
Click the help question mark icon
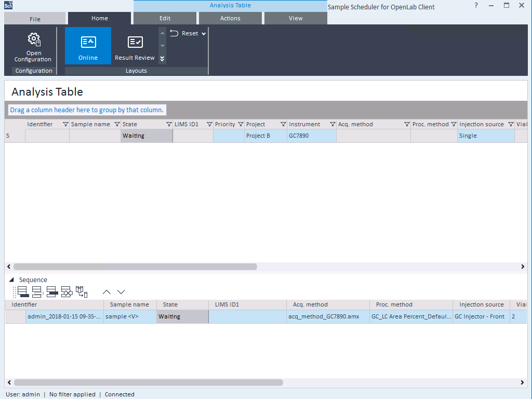476,6
